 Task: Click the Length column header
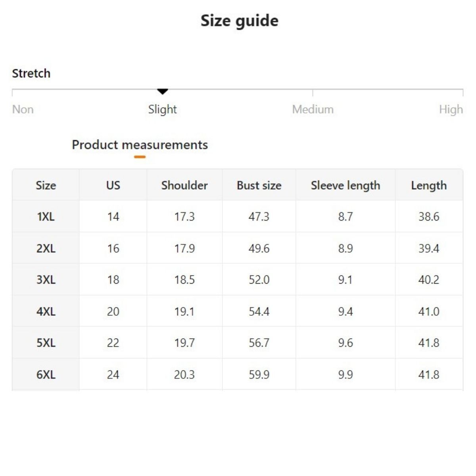point(429,185)
